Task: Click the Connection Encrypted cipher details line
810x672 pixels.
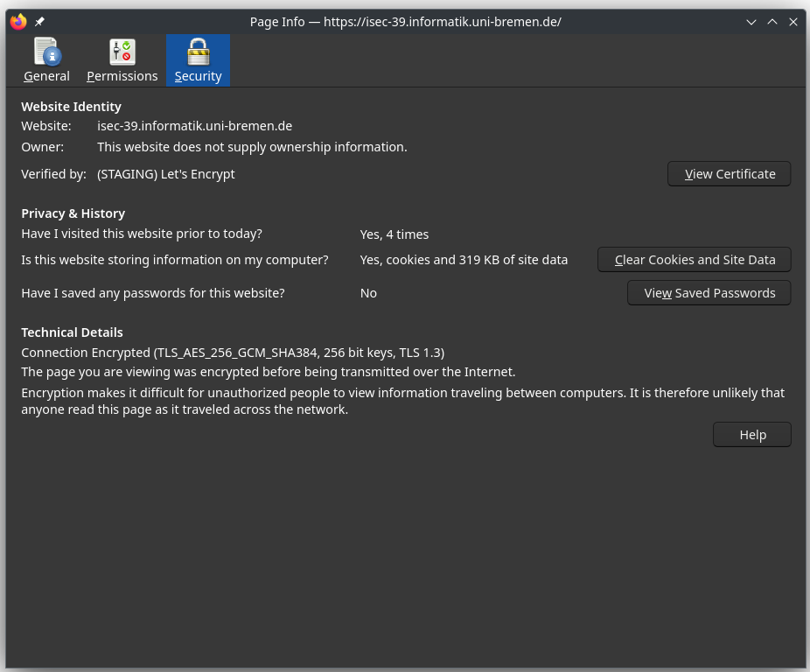Action: coord(233,353)
